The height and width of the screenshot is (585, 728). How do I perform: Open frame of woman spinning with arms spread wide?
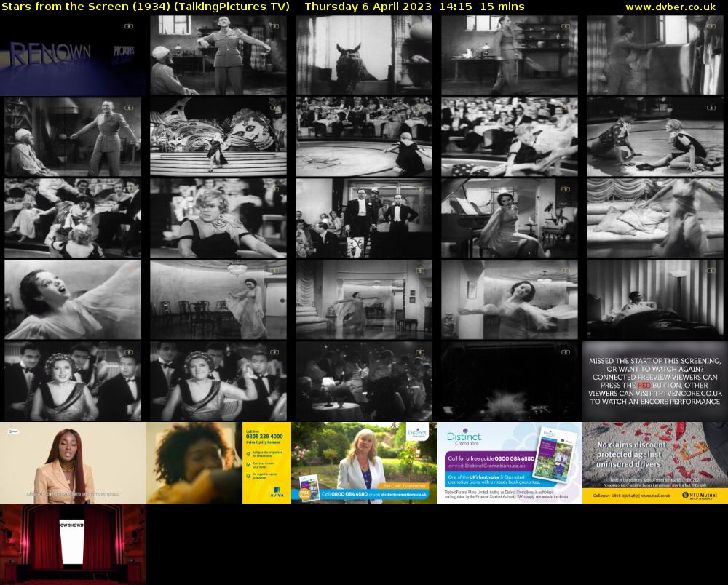point(510,300)
